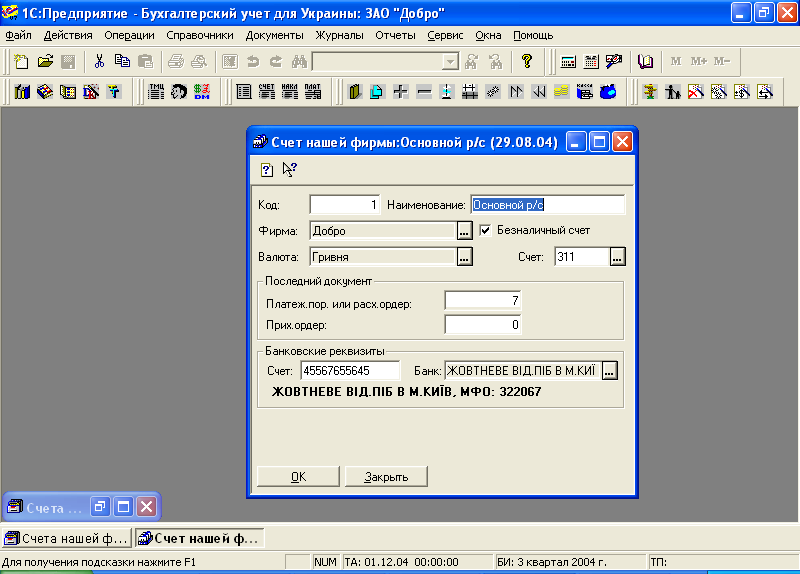This screenshot has width=800, height=574.
Task: Click the Open folder toolbar icon
Action: [45, 62]
